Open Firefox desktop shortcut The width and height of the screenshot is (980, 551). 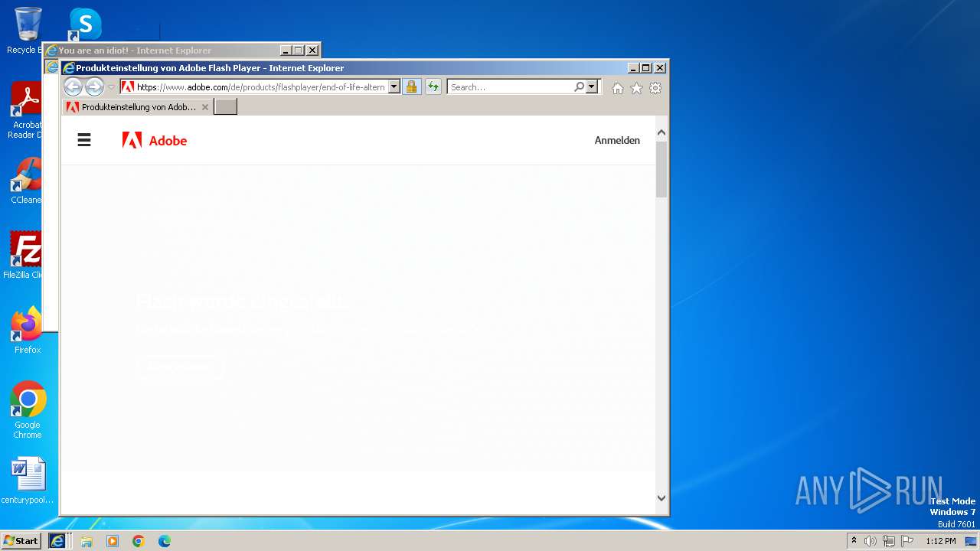(27, 331)
